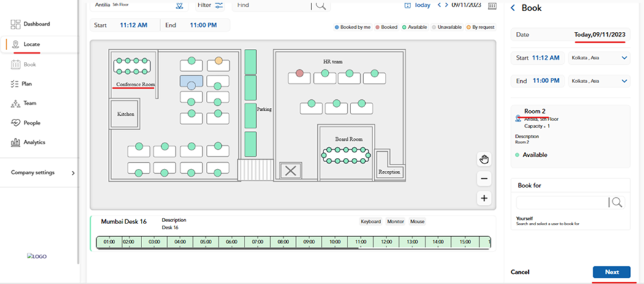This screenshot has width=644, height=284.
Task: Edit the End 11:00 PM in the Book panel
Action: click(537, 81)
